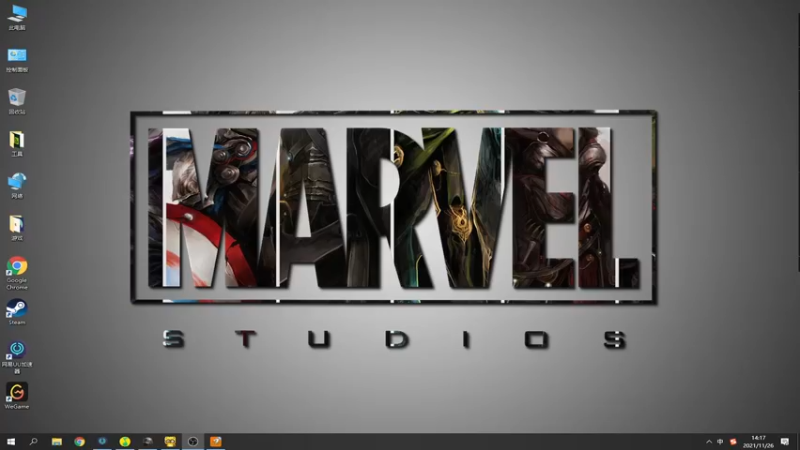Screen dimensions: 800x450
Task: Open the blue circular app in taskbar
Action: click(102, 441)
